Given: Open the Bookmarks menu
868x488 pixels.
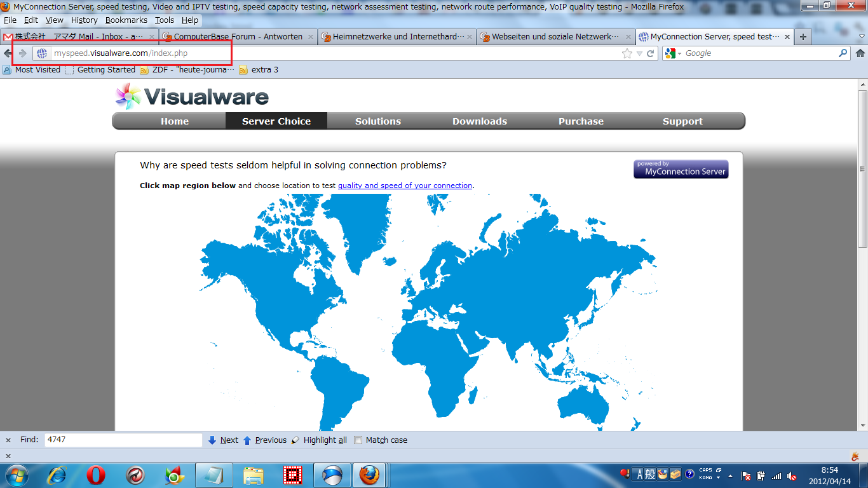Looking at the screenshot, I should [x=126, y=20].
